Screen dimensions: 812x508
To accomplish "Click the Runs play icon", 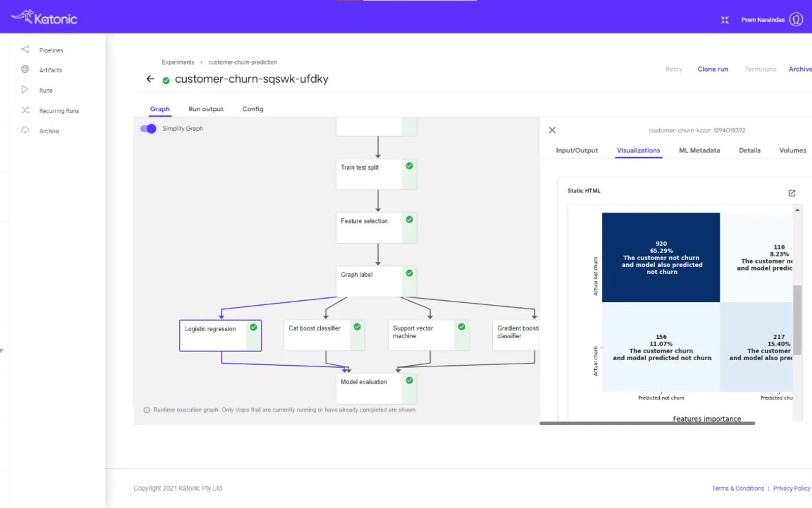I will (25, 89).
